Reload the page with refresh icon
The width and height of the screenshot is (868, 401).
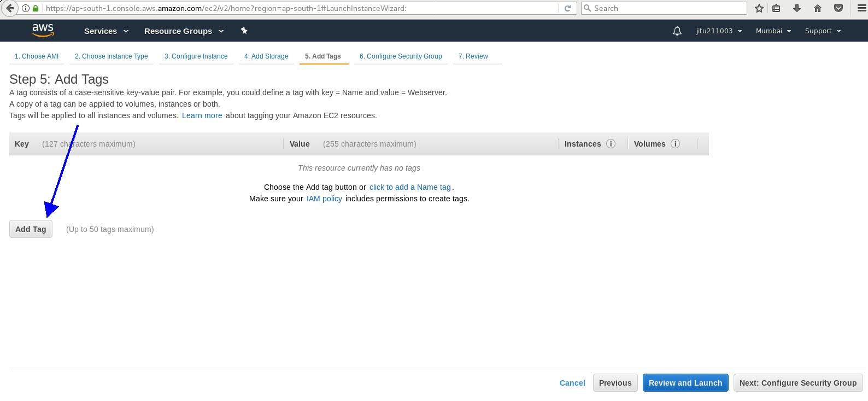tap(567, 8)
